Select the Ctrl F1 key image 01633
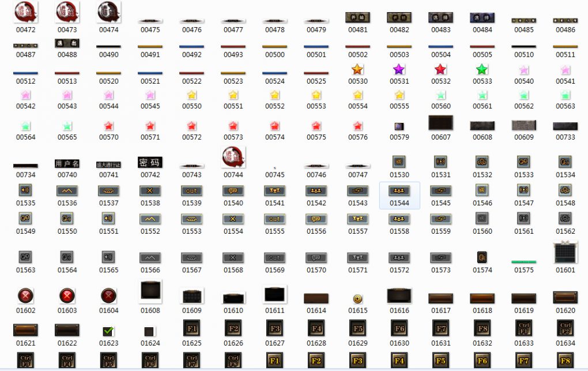 click(x=523, y=328)
